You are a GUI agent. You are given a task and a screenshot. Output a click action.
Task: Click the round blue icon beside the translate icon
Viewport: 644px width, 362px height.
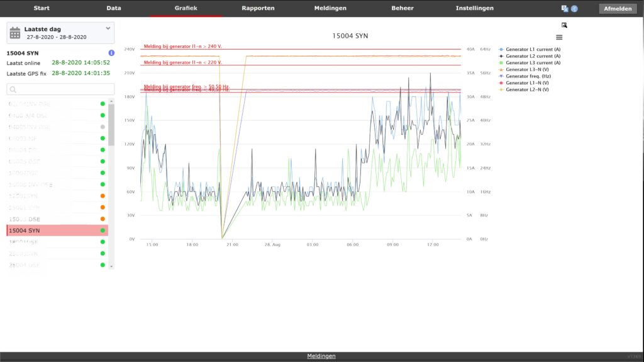(574, 9)
